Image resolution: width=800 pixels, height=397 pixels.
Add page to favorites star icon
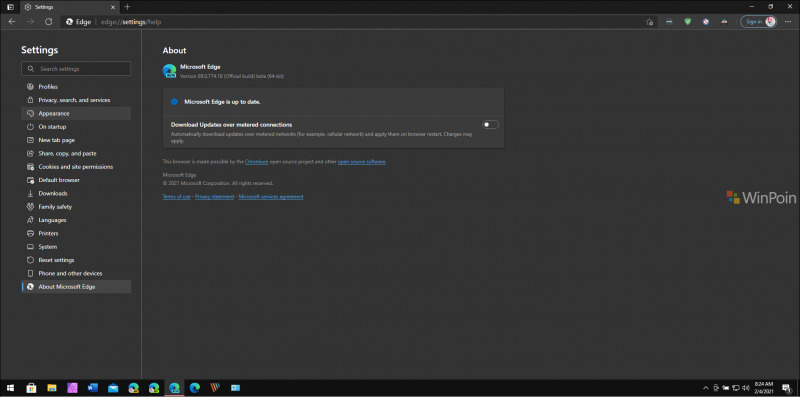(649, 21)
